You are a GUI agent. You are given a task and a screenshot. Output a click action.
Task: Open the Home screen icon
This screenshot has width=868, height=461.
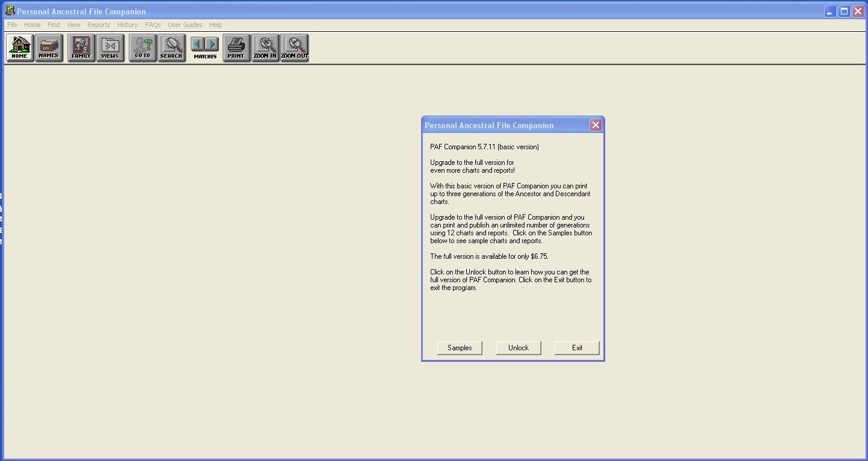[x=19, y=48]
